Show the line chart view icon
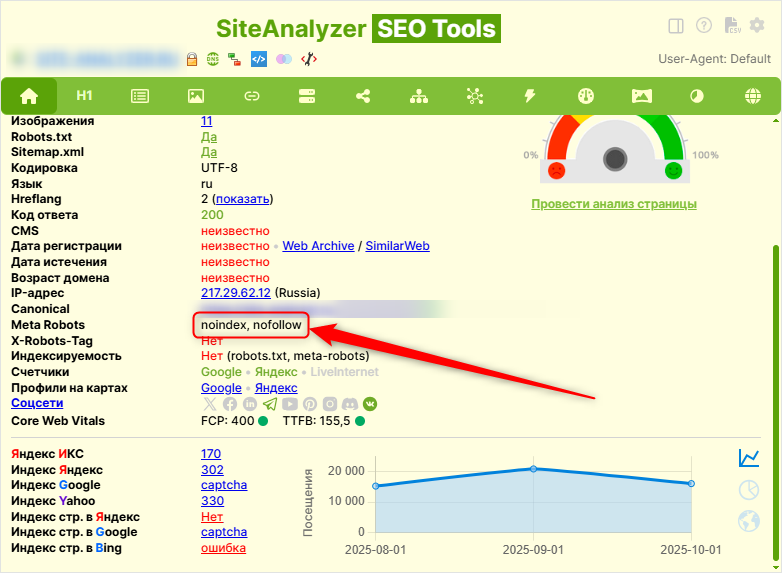Image resolution: width=782 pixels, height=573 pixels. pyautogui.click(x=749, y=458)
